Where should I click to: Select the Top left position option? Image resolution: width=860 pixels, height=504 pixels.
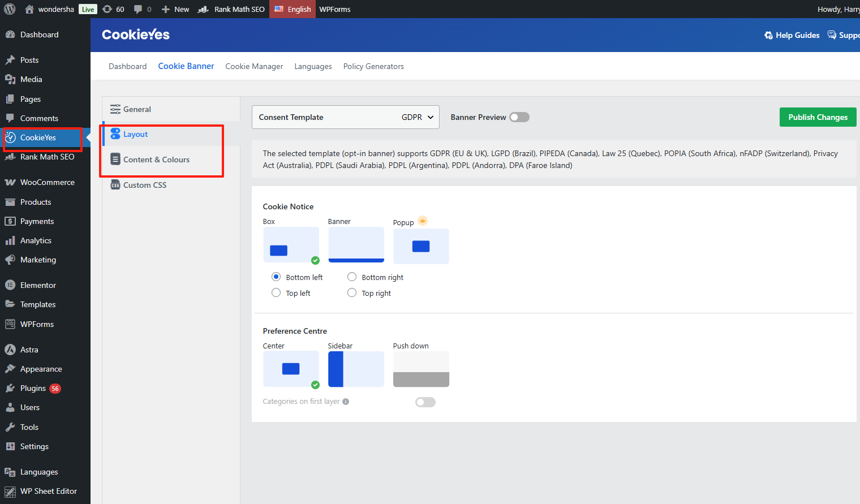276,292
